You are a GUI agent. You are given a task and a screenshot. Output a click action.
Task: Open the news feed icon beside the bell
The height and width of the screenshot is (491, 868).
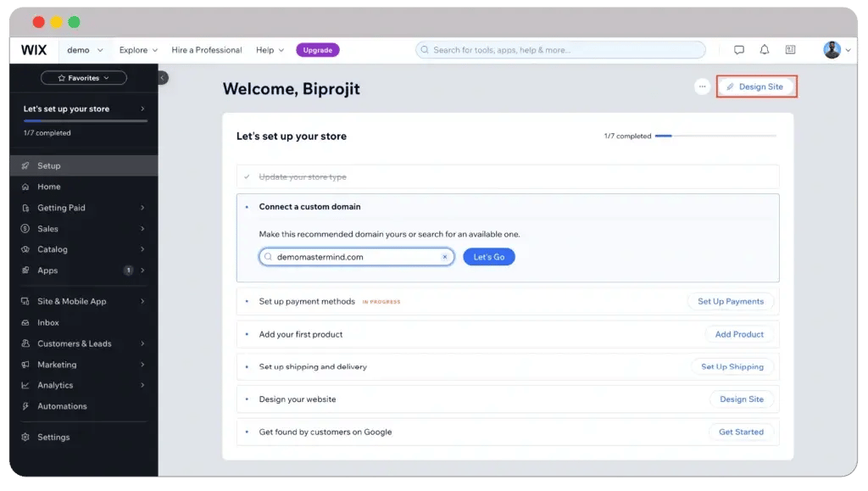[x=790, y=50]
